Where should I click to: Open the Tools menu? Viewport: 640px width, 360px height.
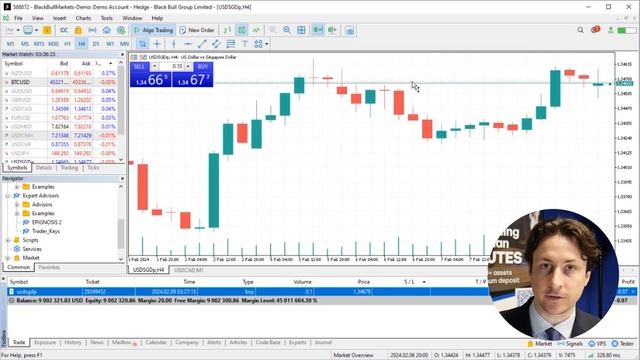click(x=107, y=18)
